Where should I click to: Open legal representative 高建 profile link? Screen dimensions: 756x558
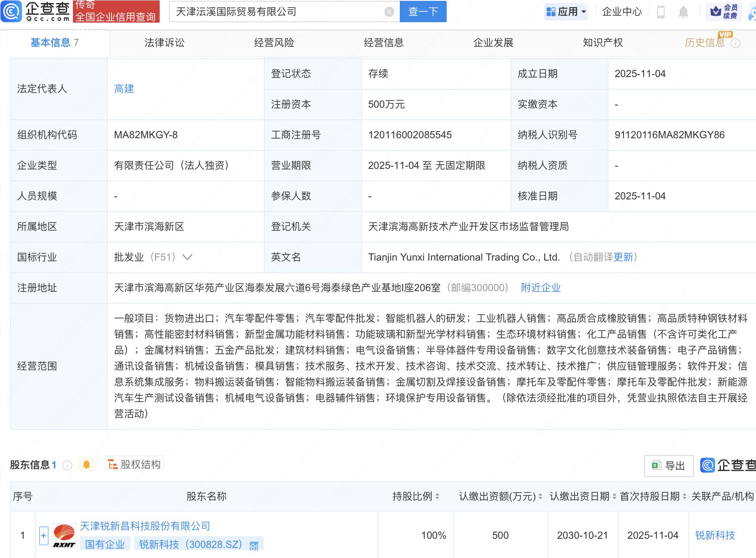[123, 88]
